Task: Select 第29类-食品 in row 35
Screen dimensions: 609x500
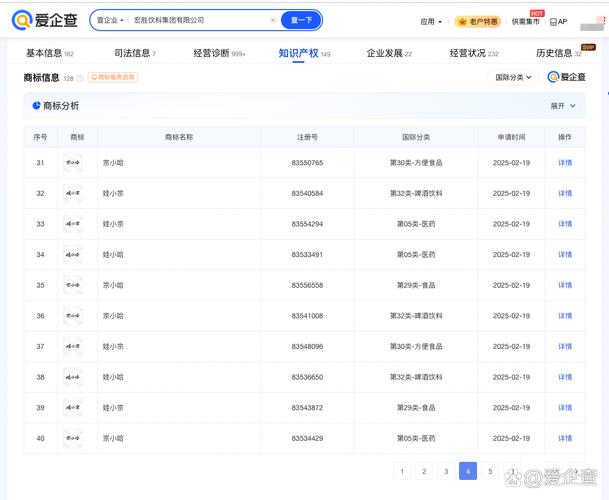Action: (x=416, y=285)
